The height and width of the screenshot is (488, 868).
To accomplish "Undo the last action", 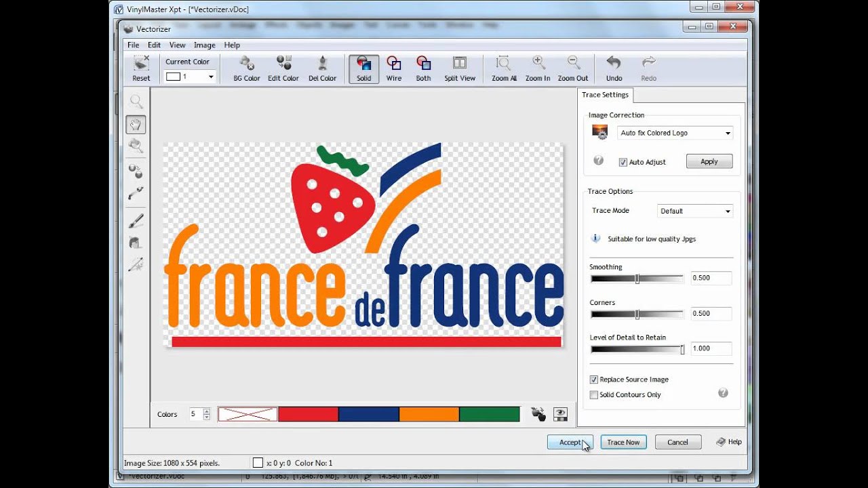I will (614, 69).
